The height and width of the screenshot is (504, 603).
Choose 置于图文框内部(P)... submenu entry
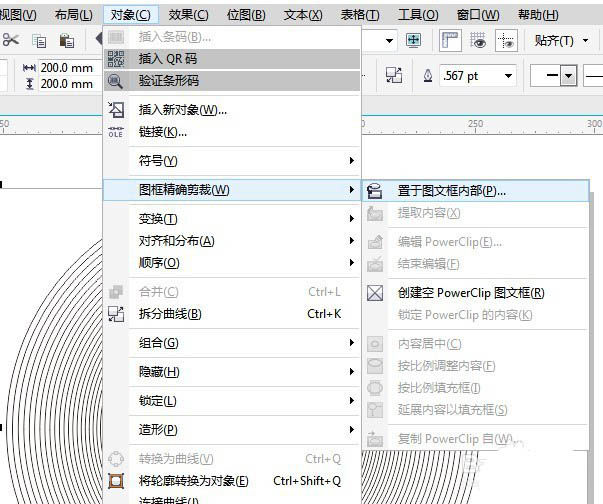476,191
